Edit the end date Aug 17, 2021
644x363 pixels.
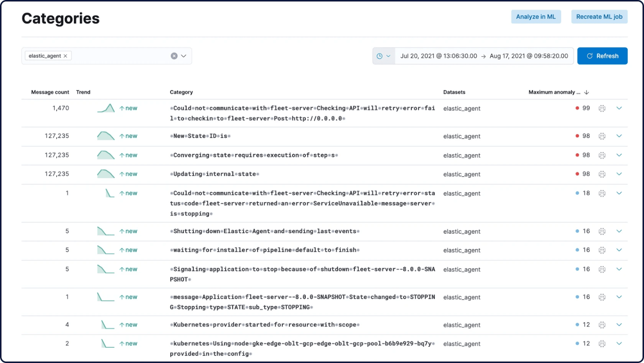[x=528, y=56]
